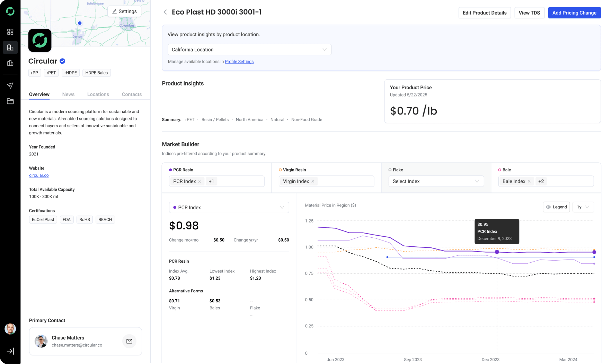Open the paper plane send icon
Viewport: 612px width, 364px height.
tap(10, 85)
